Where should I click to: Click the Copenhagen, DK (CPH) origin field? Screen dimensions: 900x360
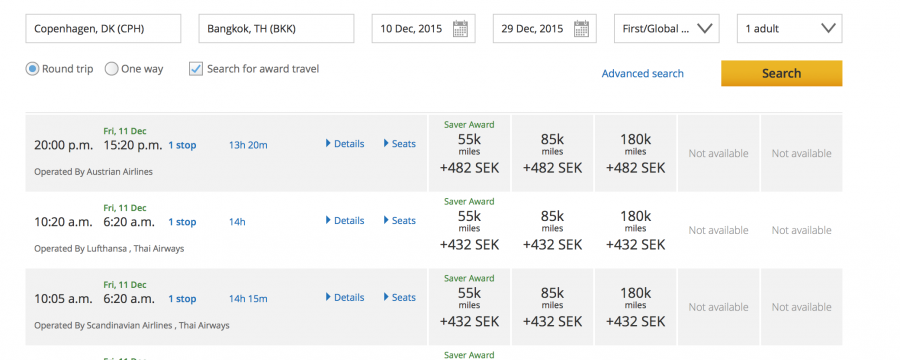[103, 29]
